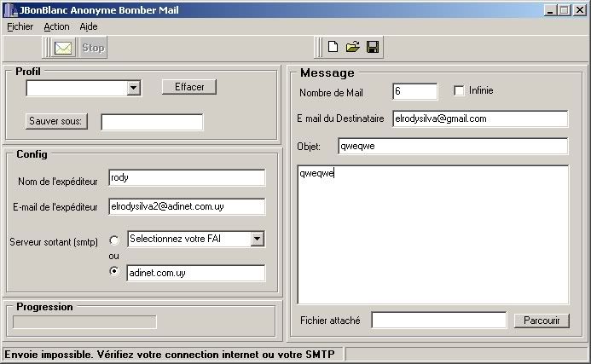The image size is (591, 364).
Task: Click the adinet.com.uy SMTP server field
Action: pos(196,273)
